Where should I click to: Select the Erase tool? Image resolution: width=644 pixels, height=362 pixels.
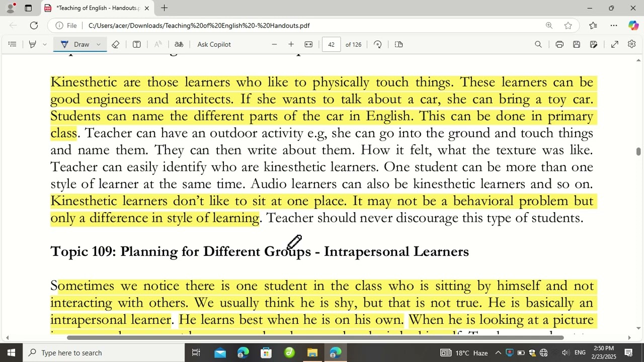[115, 44]
